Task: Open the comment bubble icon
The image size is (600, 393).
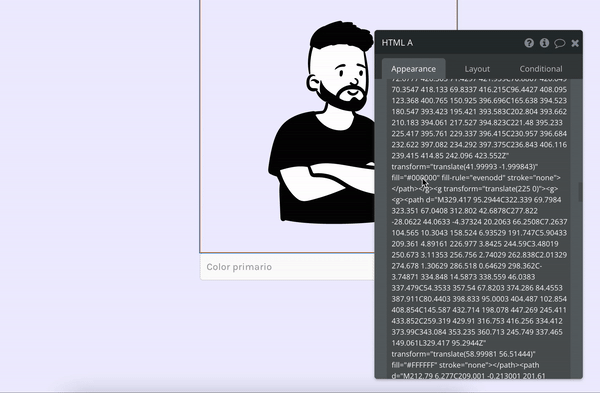Action: (559, 43)
